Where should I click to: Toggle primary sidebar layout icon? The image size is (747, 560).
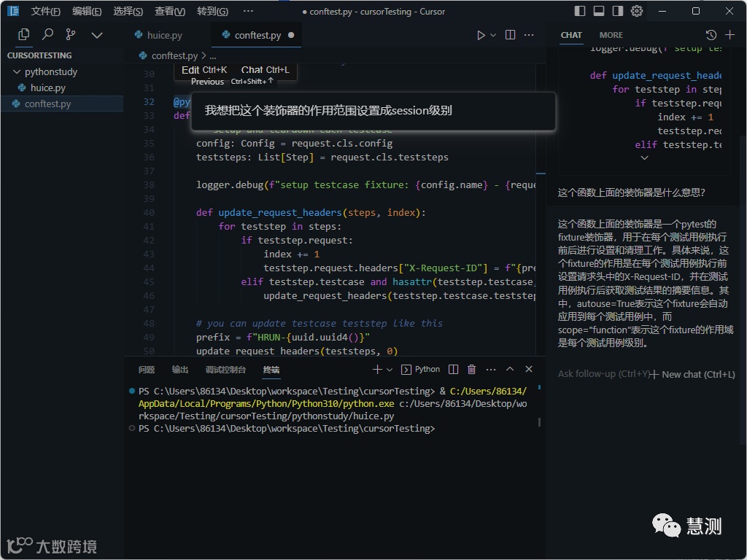pos(579,11)
